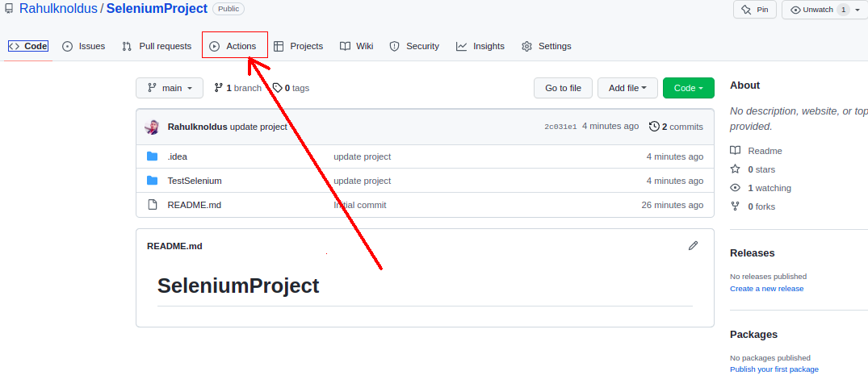868x392 pixels.
Task: Open the Packages heading link
Action: tap(754, 335)
